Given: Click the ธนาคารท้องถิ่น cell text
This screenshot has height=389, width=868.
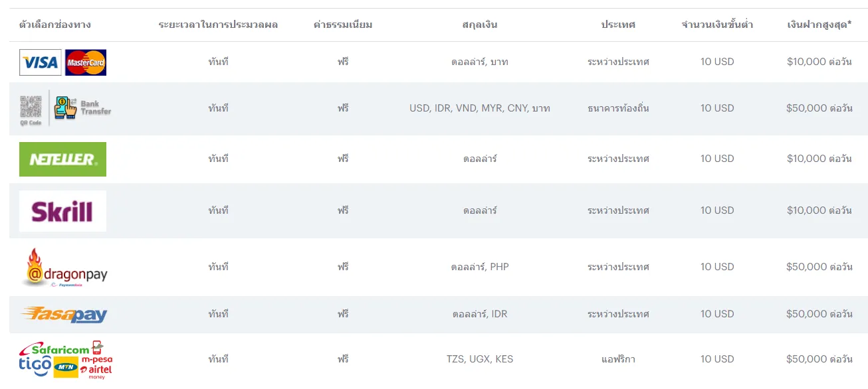Looking at the screenshot, I should click(618, 108).
